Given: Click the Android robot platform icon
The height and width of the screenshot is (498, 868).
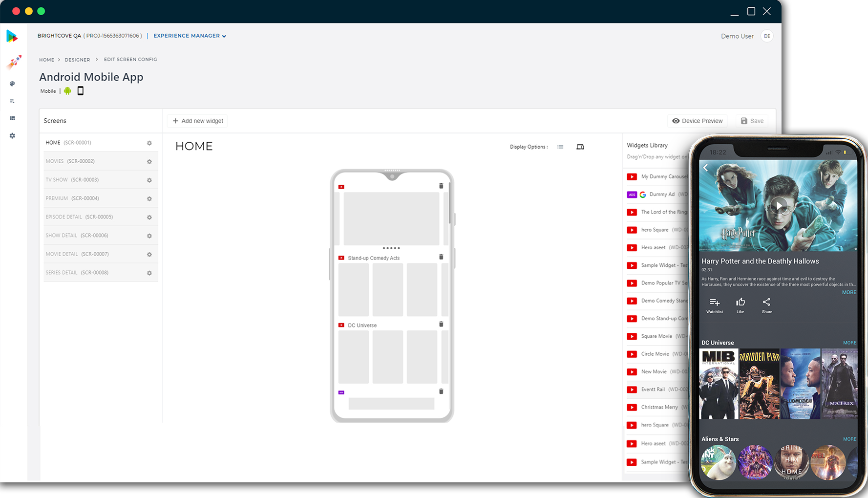Looking at the screenshot, I should 67,91.
